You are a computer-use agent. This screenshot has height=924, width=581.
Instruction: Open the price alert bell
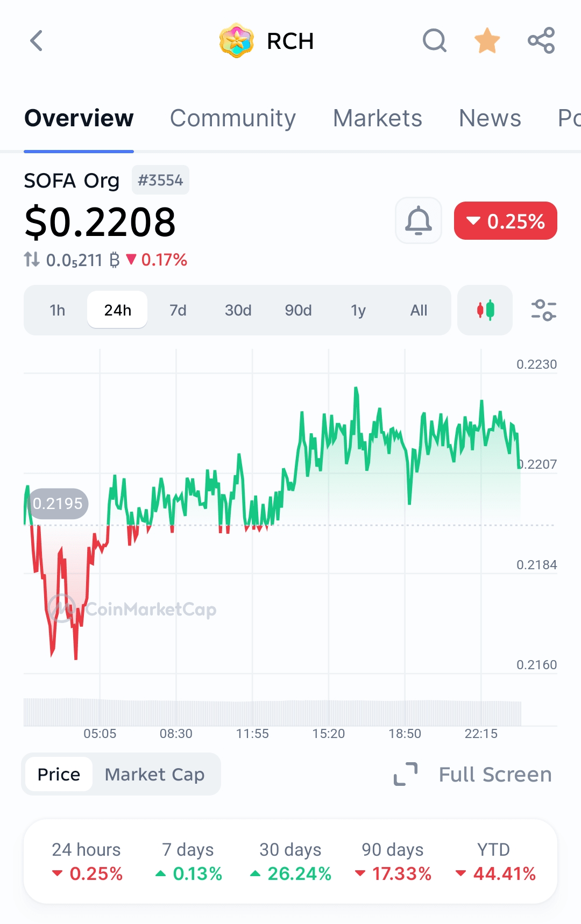(x=419, y=220)
